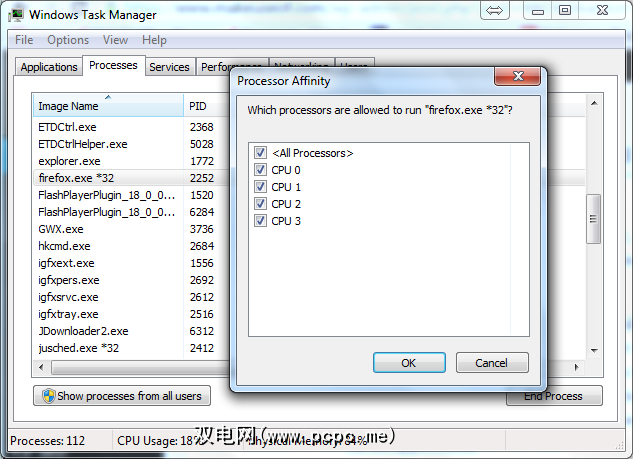Image resolution: width=633 pixels, height=459 pixels.
Task: Select FlashPlayerPlugin row with PID 6284
Action: tap(131, 212)
